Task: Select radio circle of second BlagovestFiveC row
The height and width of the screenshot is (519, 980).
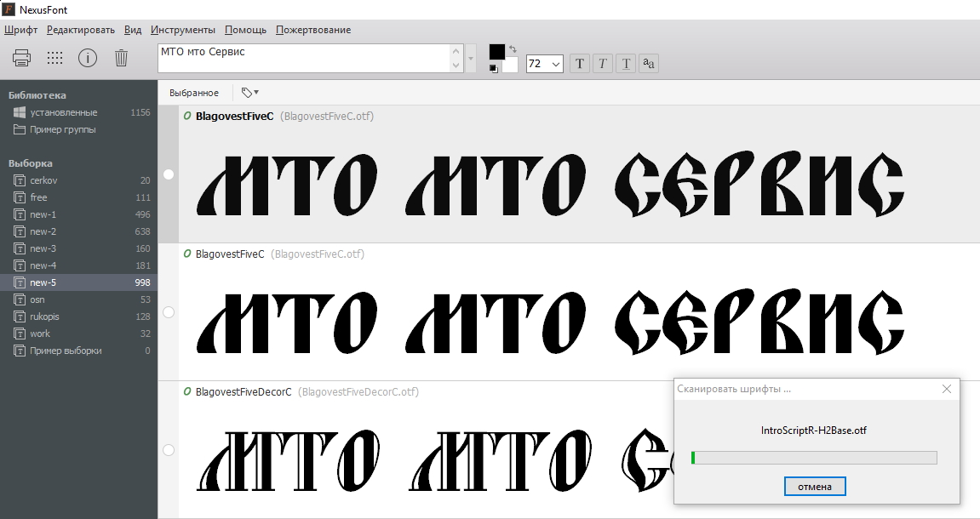Action: tap(168, 312)
